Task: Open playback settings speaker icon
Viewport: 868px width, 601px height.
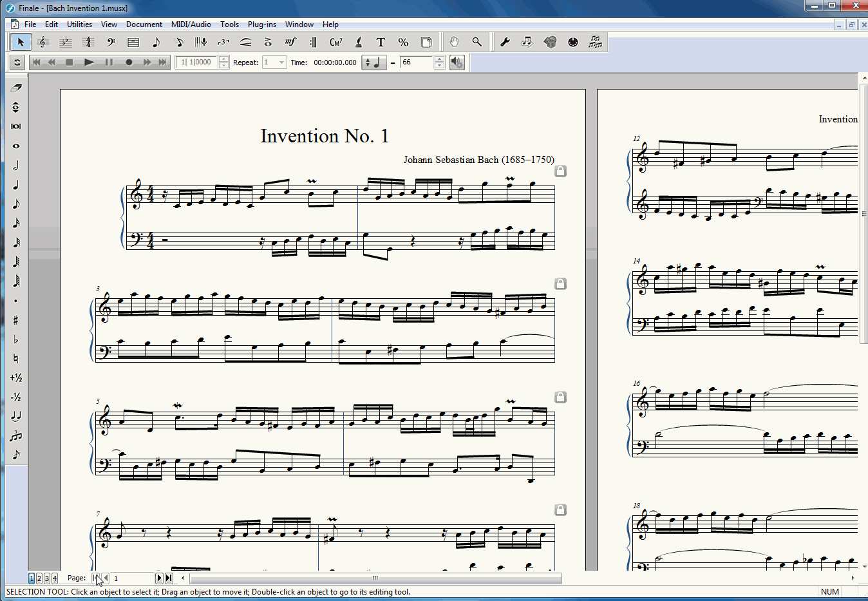Action: [457, 62]
